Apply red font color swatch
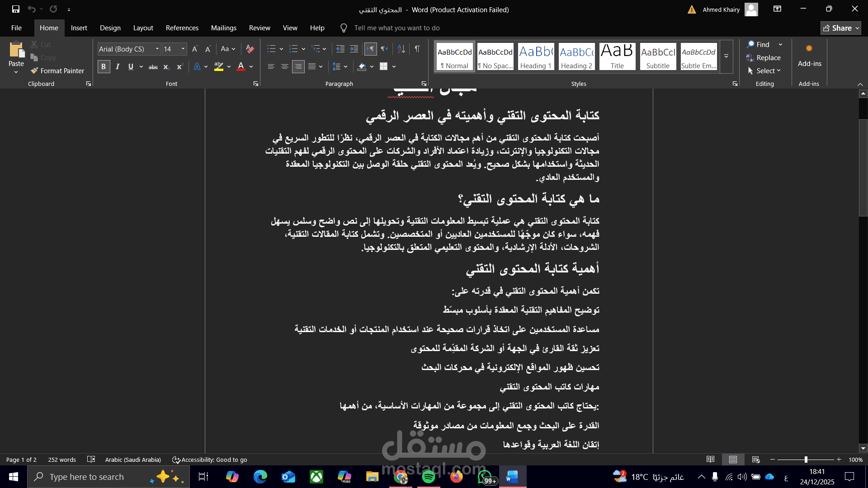The height and width of the screenshot is (488, 868). coord(241,66)
